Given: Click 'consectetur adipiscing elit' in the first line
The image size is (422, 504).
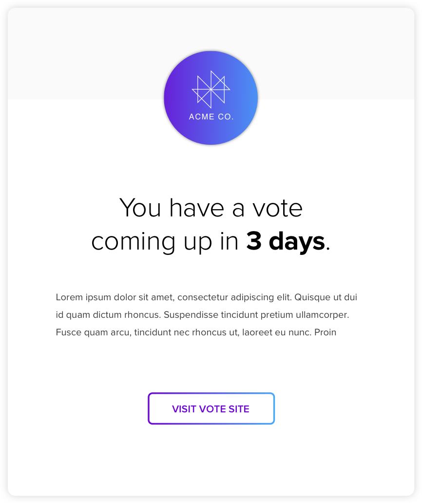Looking at the screenshot, I should [234, 297].
